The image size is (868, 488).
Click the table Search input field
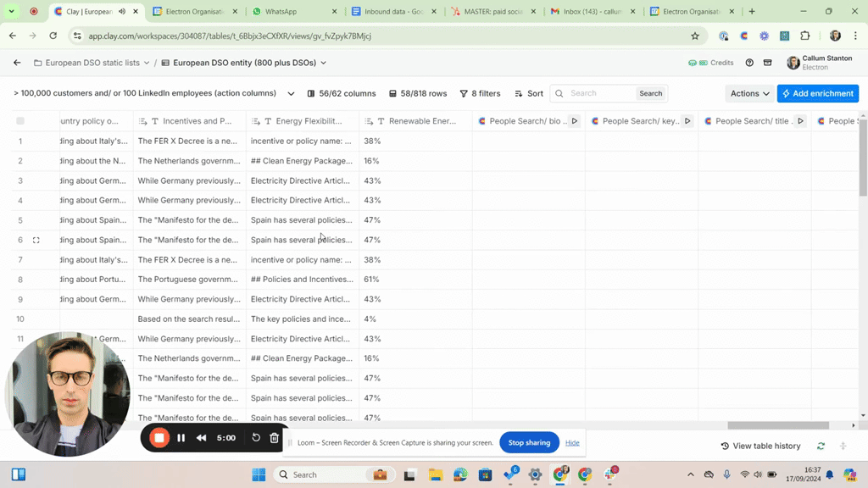click(600, 93)
